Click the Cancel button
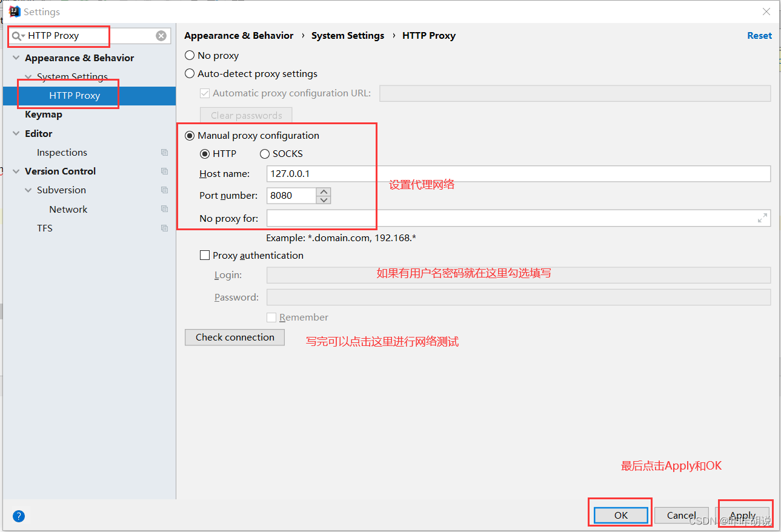 [682, 515]
